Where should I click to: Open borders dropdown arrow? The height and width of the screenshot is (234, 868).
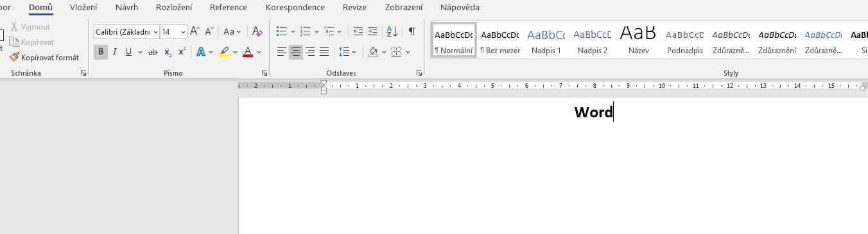tap(408, 52)
